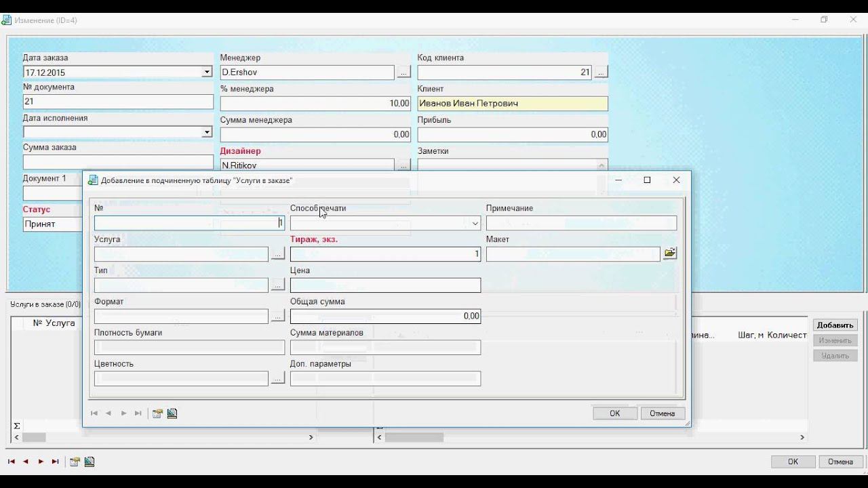Open the Дата исполнения date dropdown
This screenshot has width=868, height=488.
pos(207,132)
